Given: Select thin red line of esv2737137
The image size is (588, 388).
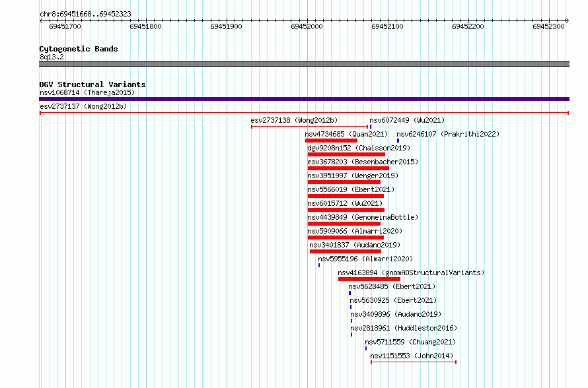Looking at the screenshot, I should (x=304, y=113).
